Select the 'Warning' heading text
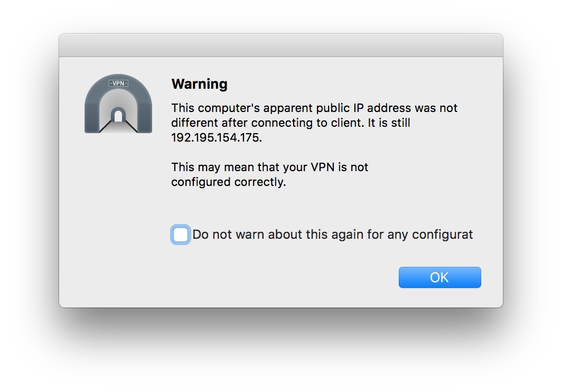562x392 pixels. pos(199,84)
